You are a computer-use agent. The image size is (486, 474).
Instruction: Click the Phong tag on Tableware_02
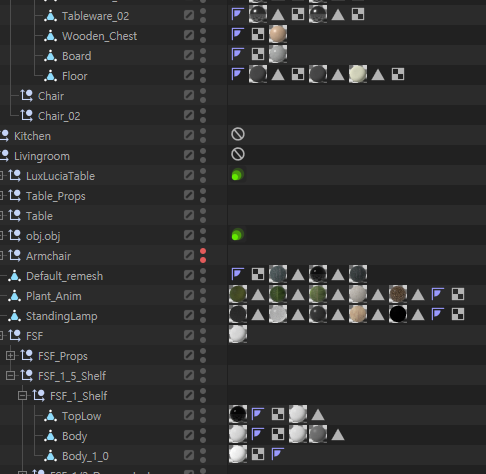point(238,14)
